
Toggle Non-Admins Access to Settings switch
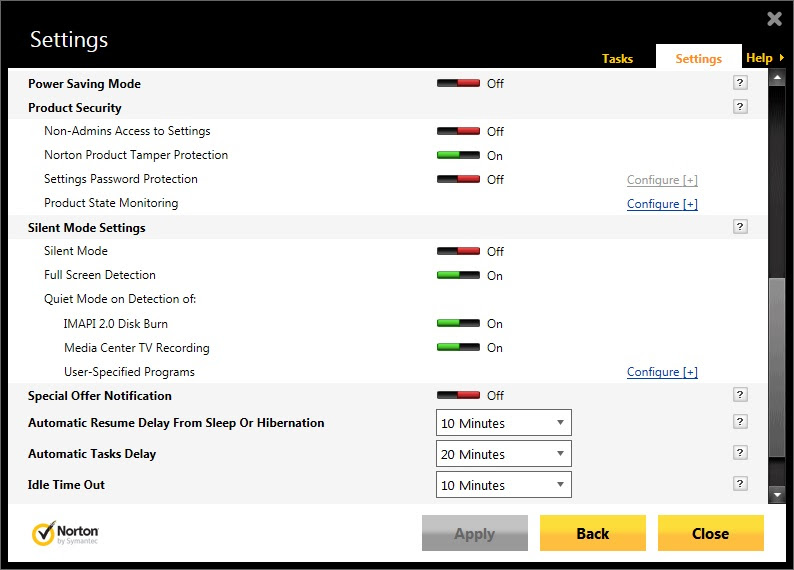(x=458, y=131)
